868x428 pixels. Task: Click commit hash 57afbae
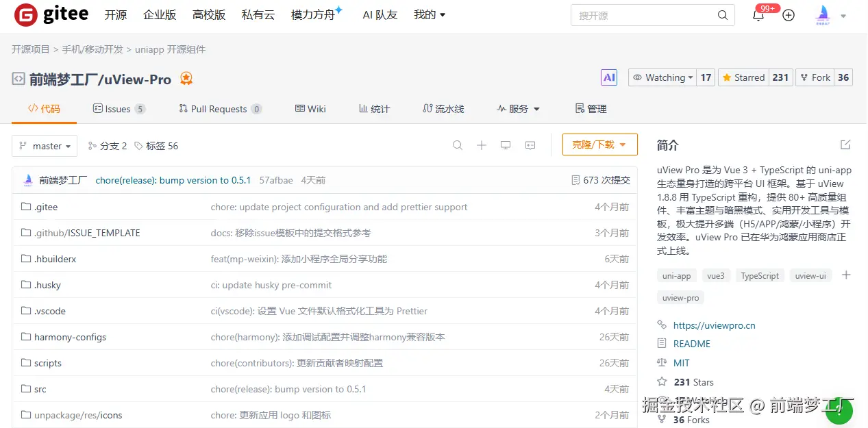tap(276, 180)
